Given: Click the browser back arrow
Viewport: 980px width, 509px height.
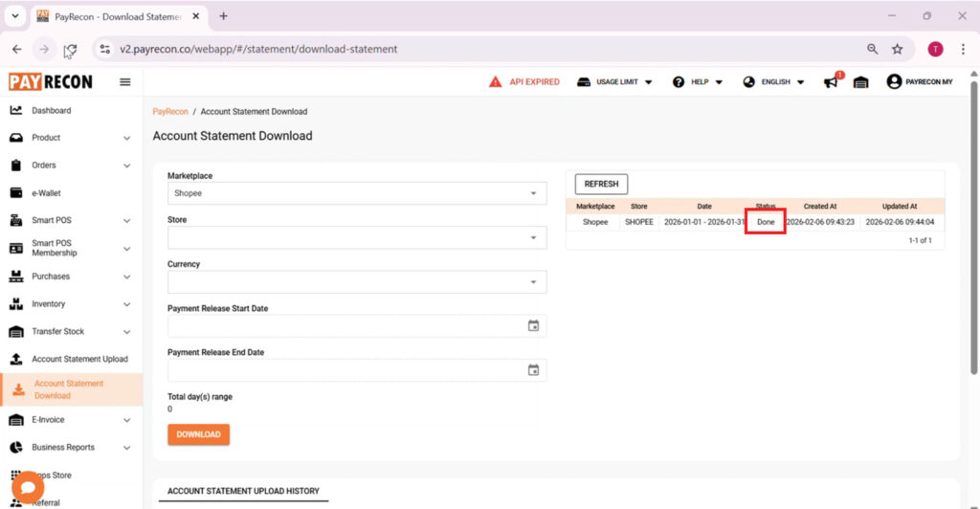Looking at the screenshot, I should tap(17, 49).
